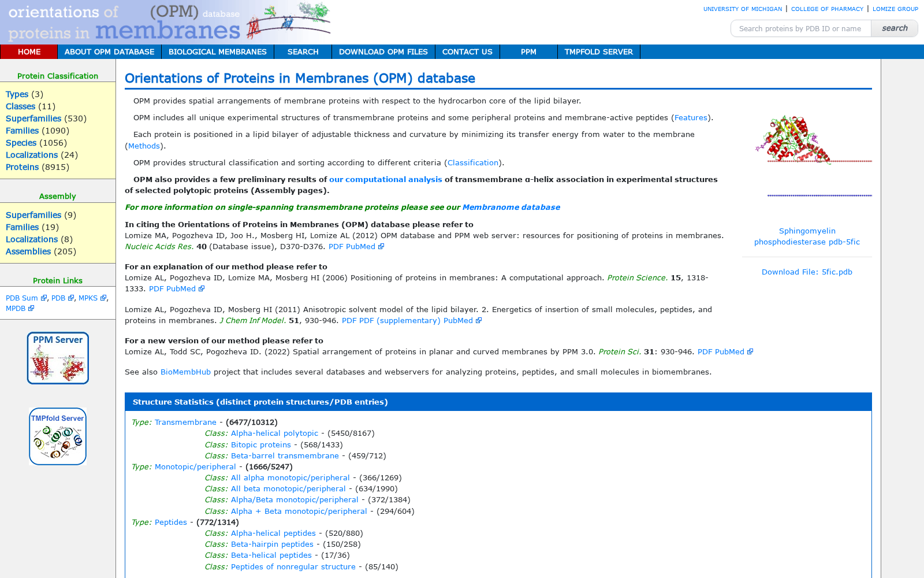Download File 5fic.pdb
The width and height of the screenshot is (924, 578).
(x=807, y=272)
